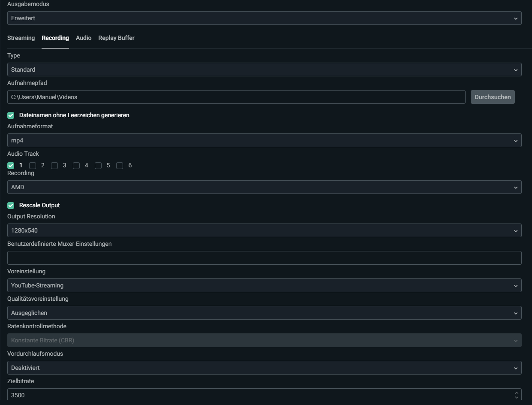Image resolution: width=532 pixels, height=405 pixels.
Task: Switch to the Streaming tab
Action: pyautogui.click(x=21, y=38)
